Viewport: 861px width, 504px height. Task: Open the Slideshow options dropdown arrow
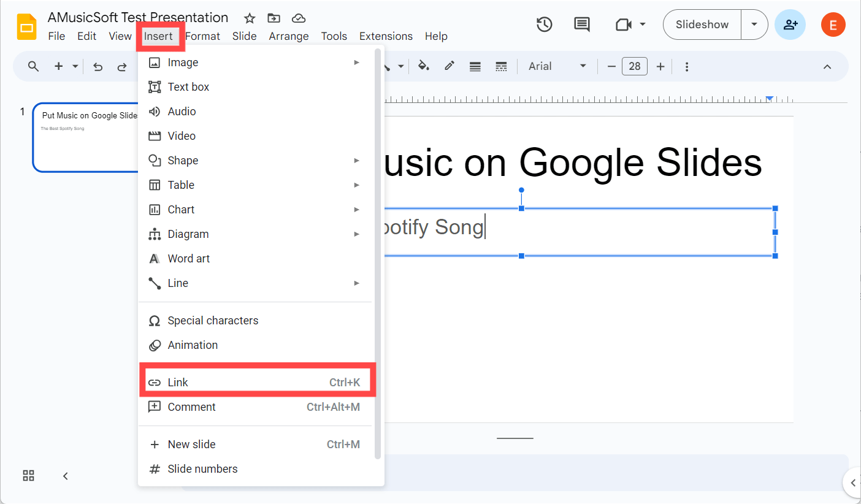[754, 25]
